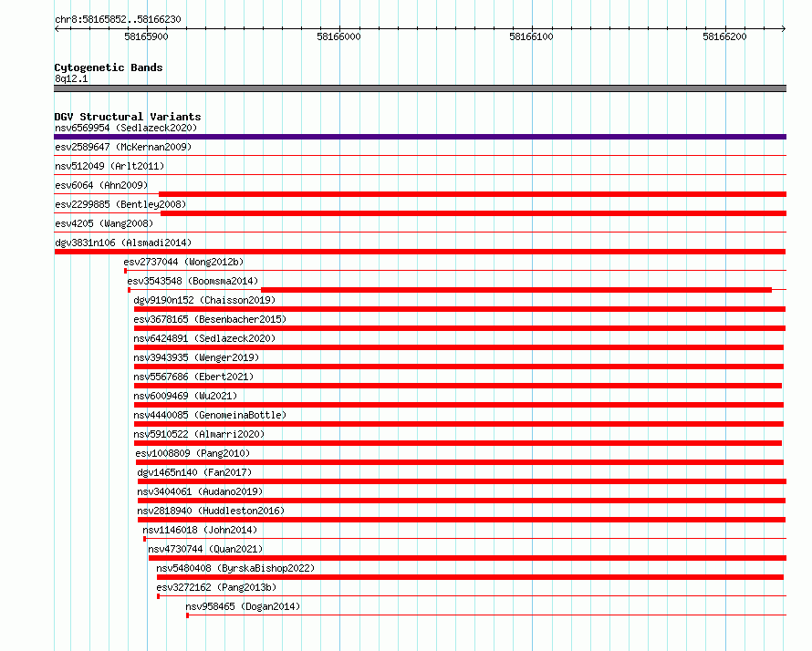Screen dimensions: 812x651
Task: Click the red bar under dgv9190n152 (Chaisson2019)
Action: [460, 309]
